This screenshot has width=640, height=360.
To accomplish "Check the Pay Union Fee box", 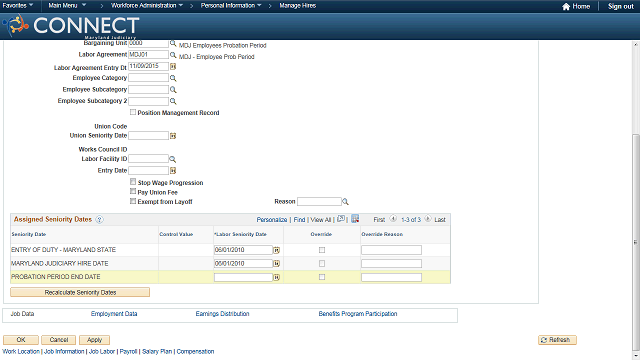I will click(x=133, y=191).
